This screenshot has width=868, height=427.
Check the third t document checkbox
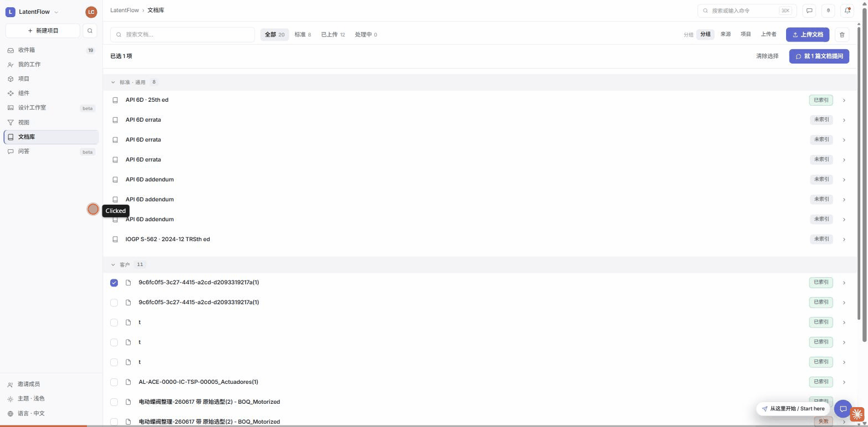click(x=114, y=362)
